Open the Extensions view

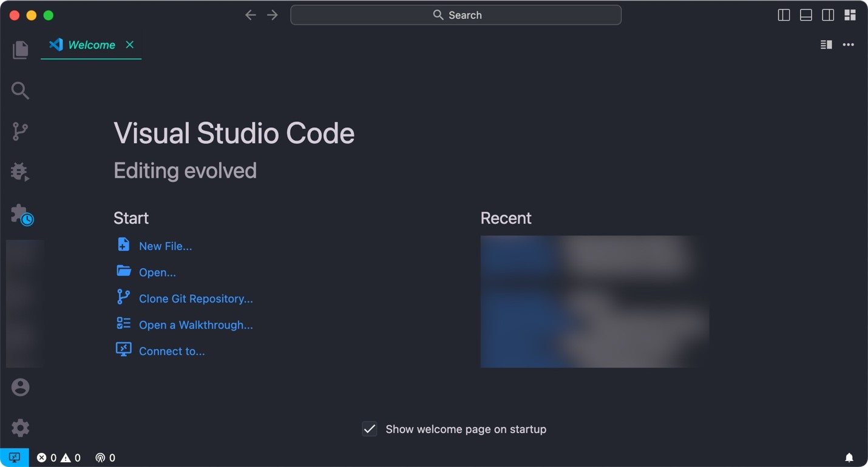click(x=21, y=214)
